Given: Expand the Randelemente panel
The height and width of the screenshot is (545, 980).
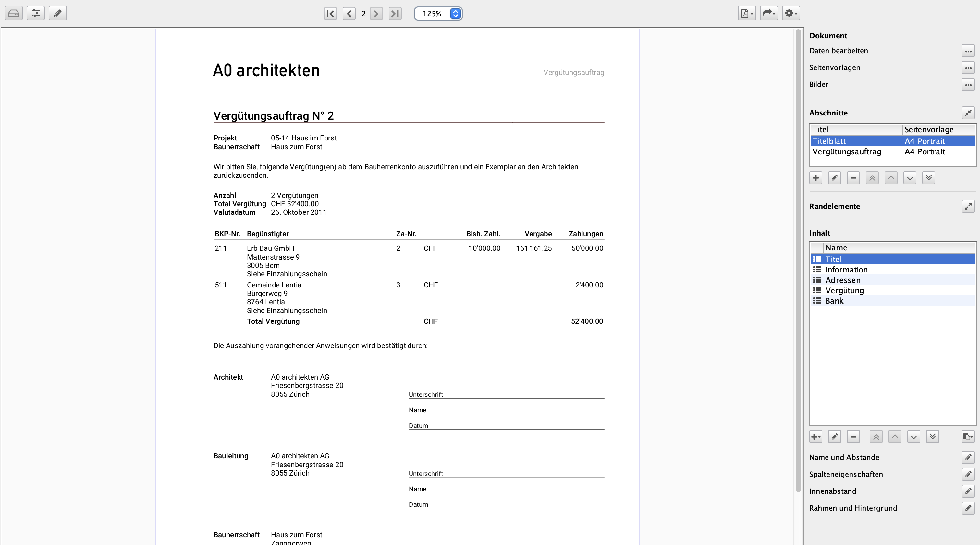Looking at the screenshot, I should 968,207.
